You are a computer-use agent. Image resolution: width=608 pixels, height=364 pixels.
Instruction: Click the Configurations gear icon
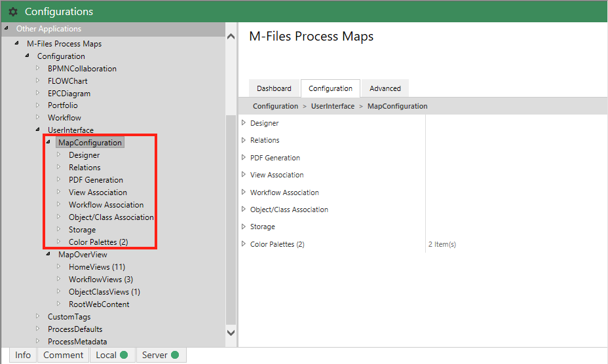pyautogui.click(x=13, y=12)
